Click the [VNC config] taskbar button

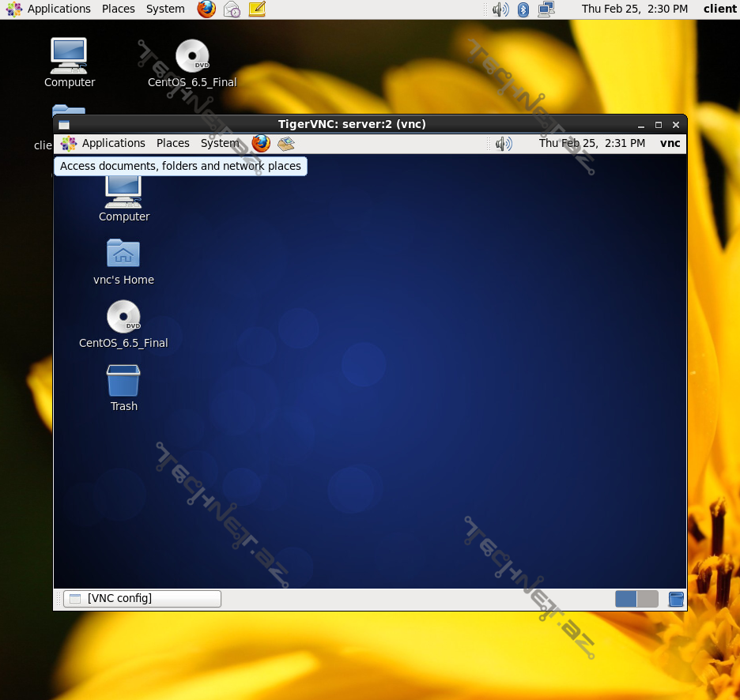(142, 599)
